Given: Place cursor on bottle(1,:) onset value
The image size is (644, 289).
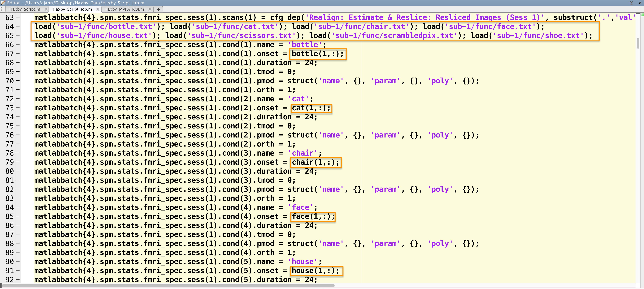Looking at the screenshot, I should coord(317,54).
